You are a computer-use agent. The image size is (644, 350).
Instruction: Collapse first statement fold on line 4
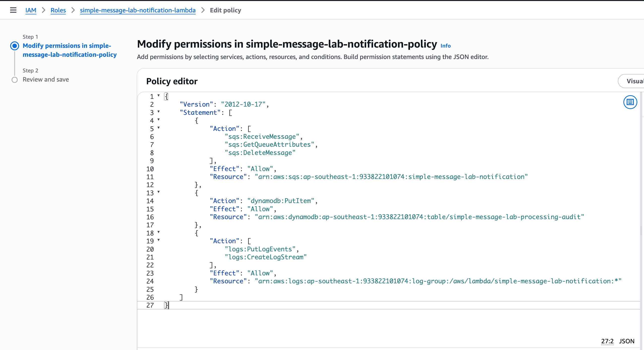click(158, 120)
